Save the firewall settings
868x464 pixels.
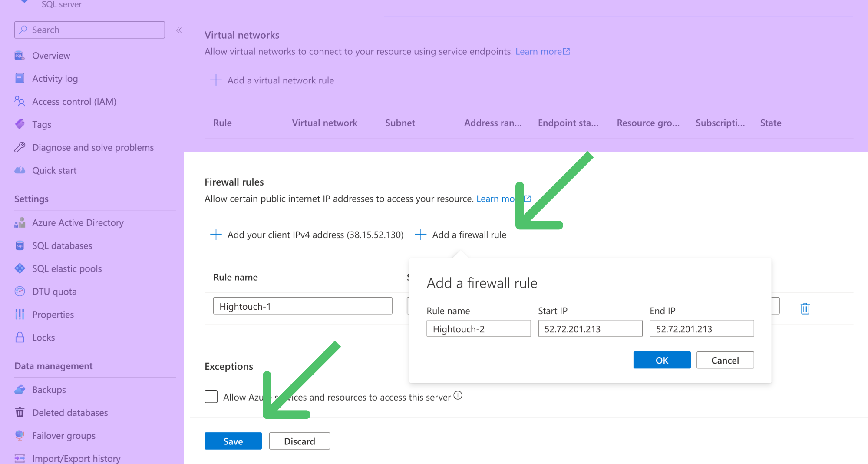click(x=233, y=441)
